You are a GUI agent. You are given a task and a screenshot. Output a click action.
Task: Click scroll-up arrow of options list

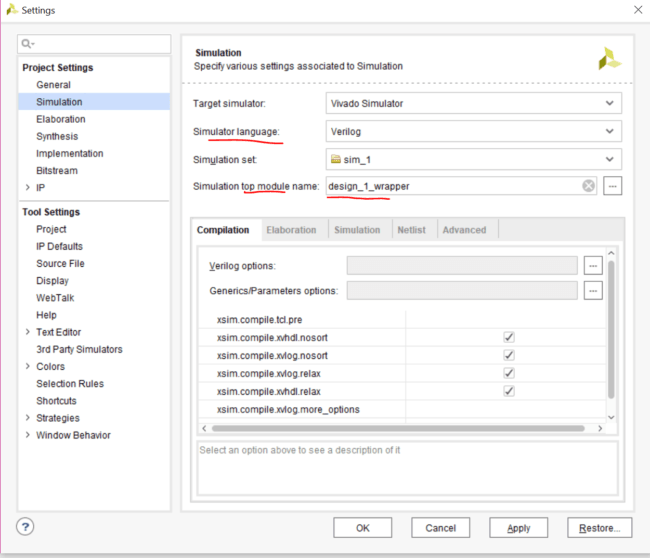[611, 252]
